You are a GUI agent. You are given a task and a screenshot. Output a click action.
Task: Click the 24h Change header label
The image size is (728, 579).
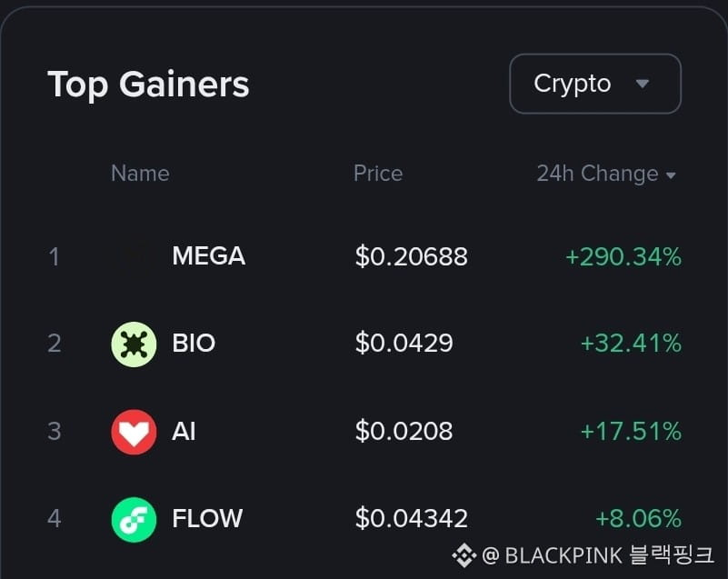[x=597, y=174]
